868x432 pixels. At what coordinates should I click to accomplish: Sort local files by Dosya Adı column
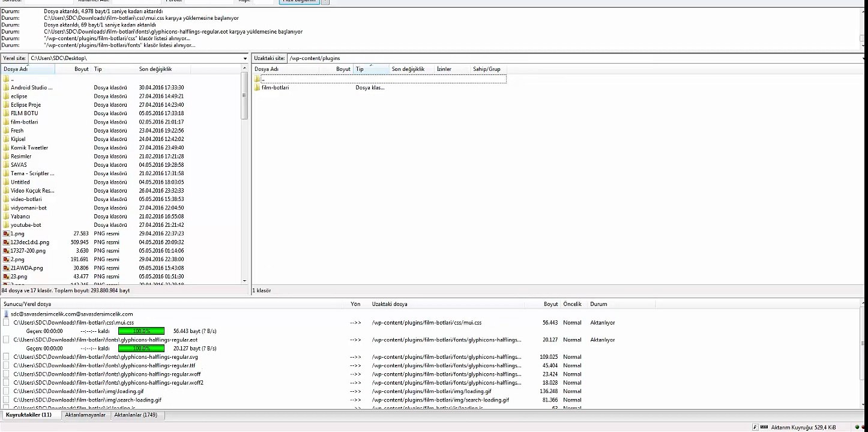[x=28, y=69]
